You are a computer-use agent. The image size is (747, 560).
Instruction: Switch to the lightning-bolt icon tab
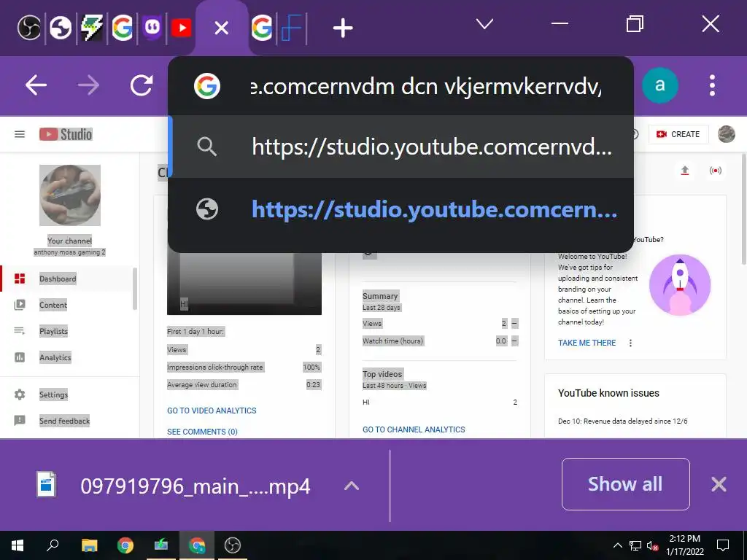tap(92, 28)
